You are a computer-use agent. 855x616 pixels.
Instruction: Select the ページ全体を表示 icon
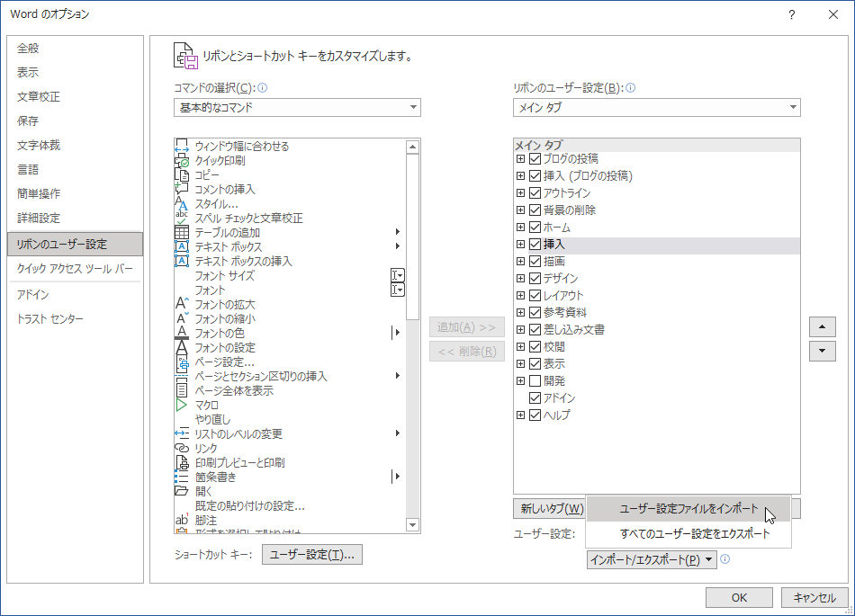tap(182, 390)
